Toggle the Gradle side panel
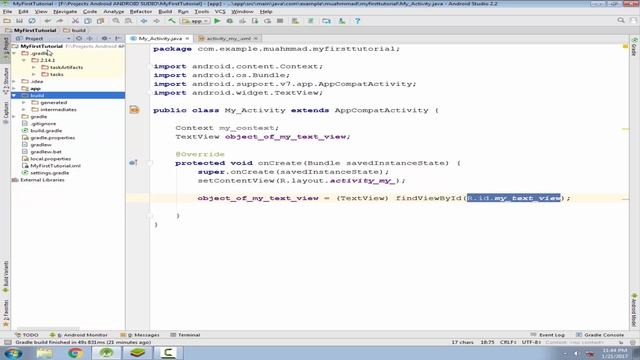Screen dimensions: 640x360 coord(634,47)
